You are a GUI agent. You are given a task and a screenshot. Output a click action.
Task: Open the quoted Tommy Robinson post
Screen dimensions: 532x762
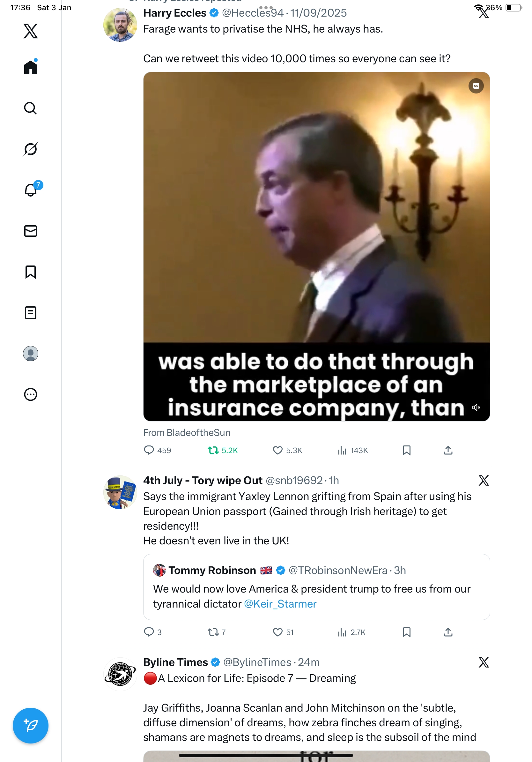(316, 587)
